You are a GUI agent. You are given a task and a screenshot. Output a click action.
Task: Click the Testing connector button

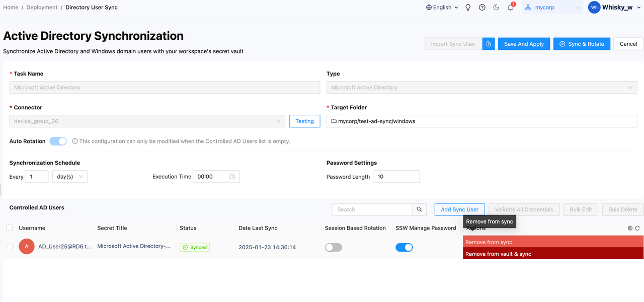tap(304, 121)
